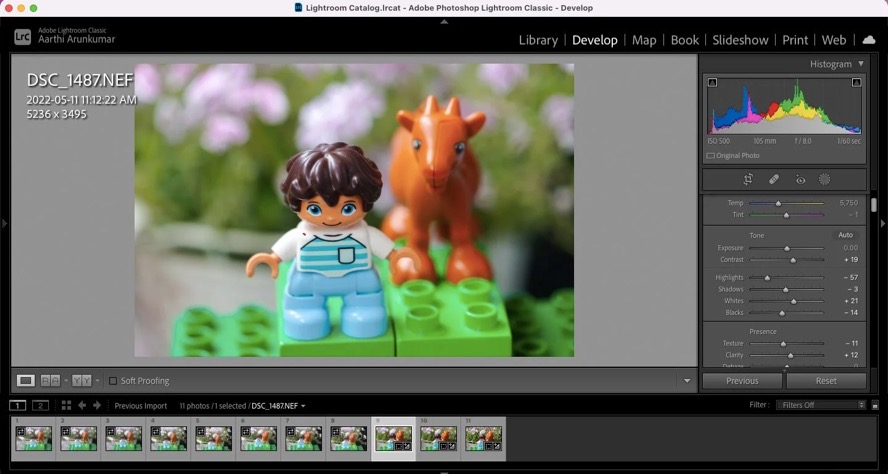This screenshot has height=474, width=888.
Task: Toggle shadow clipping indicator in histogram
Action: click(x=712, y=83)
